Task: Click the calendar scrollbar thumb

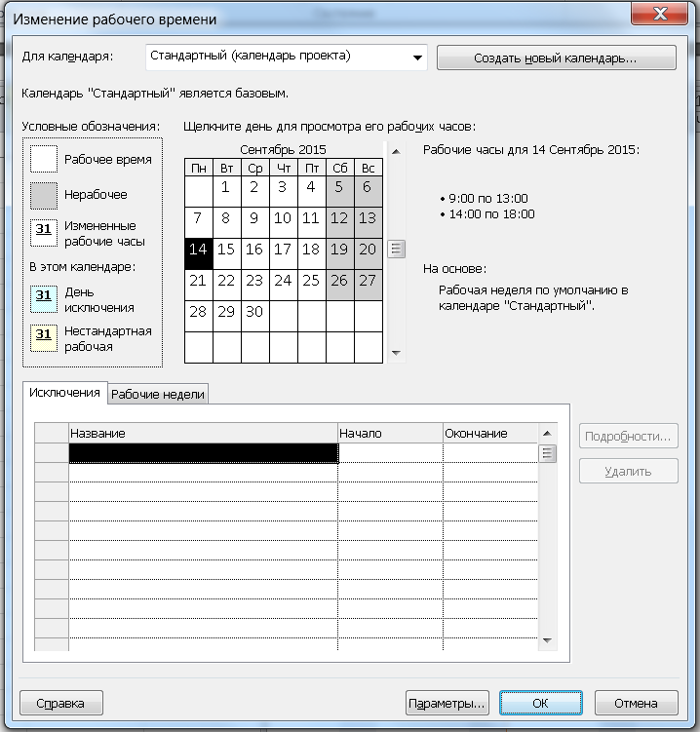Action: [x=396, y=249]
